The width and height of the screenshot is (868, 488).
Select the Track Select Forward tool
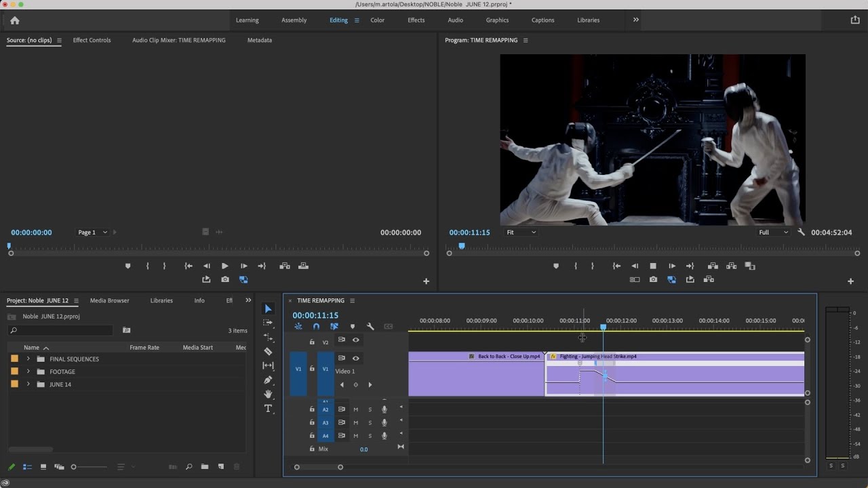(x=268, y=323)
